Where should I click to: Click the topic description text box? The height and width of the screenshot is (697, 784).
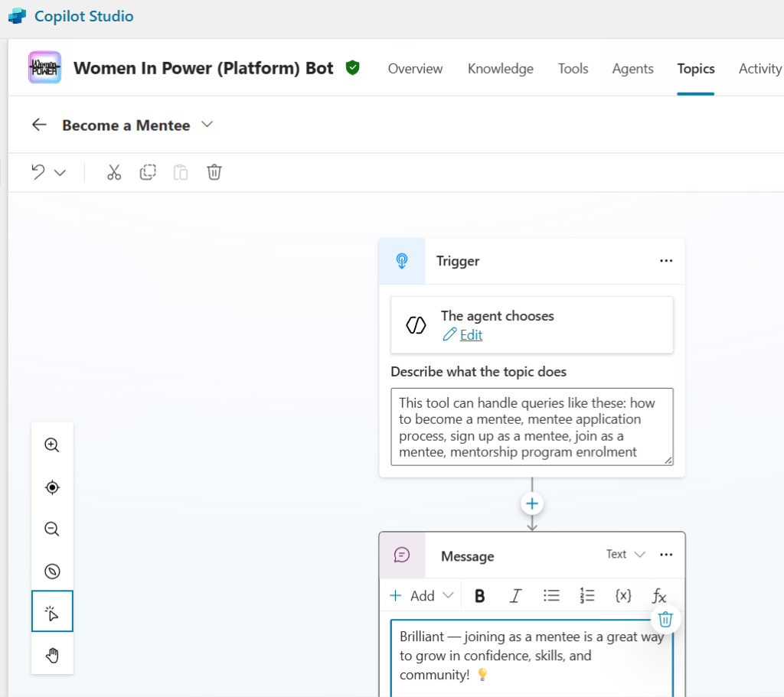(531, 426)
